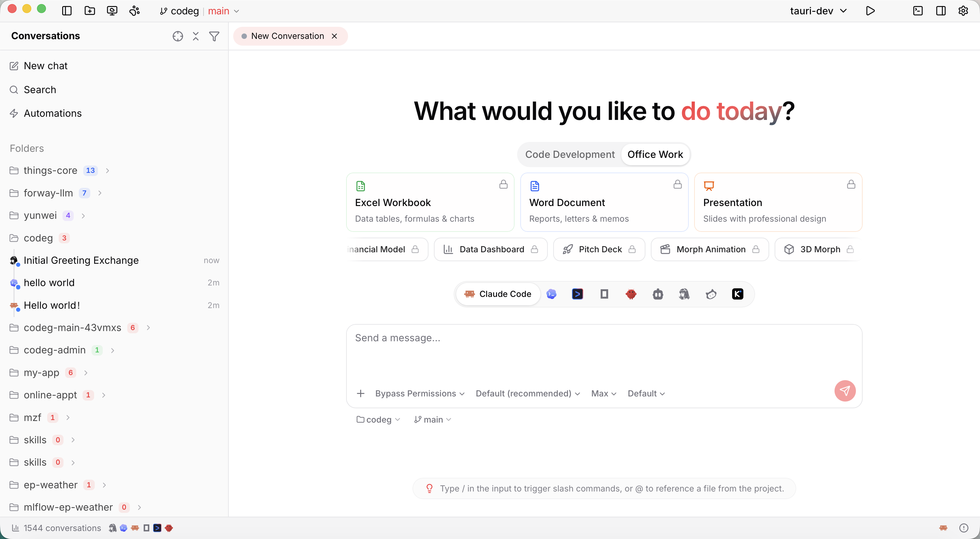Click New chat in sidebar
The width and height of the screenshot is (980, 539).
click(x=45, y=66)
